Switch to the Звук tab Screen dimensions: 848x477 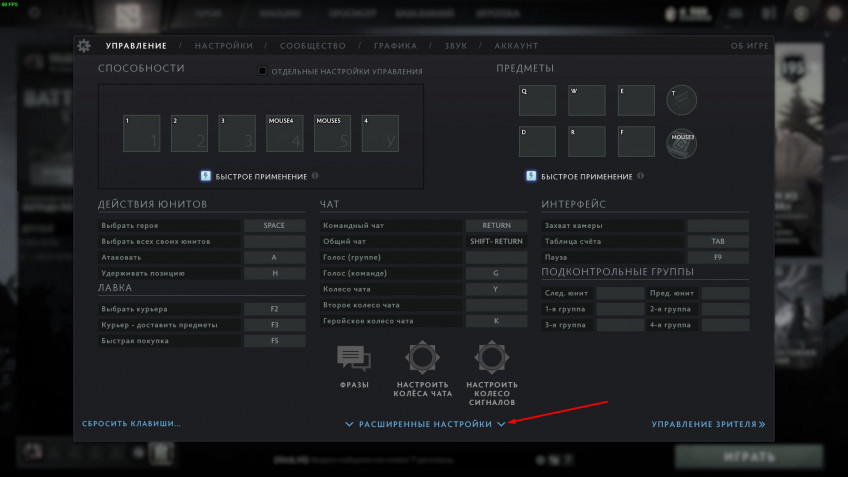(456, 46)
